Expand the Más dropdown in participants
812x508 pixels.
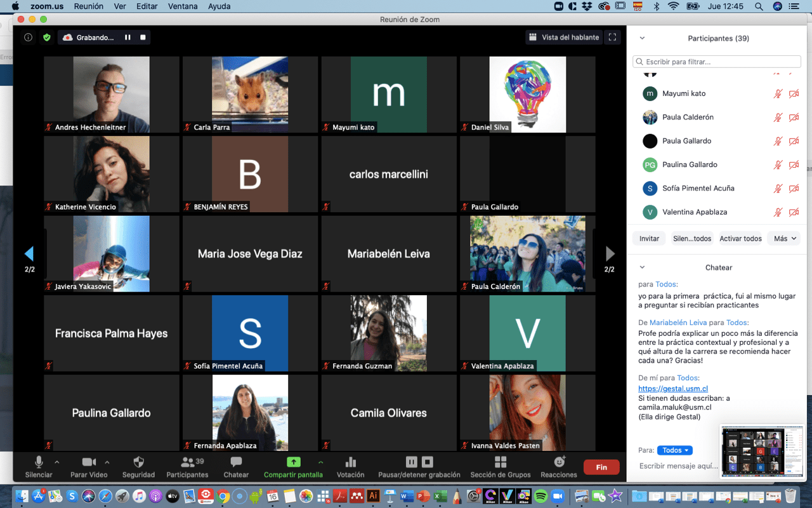coord(784,238)
